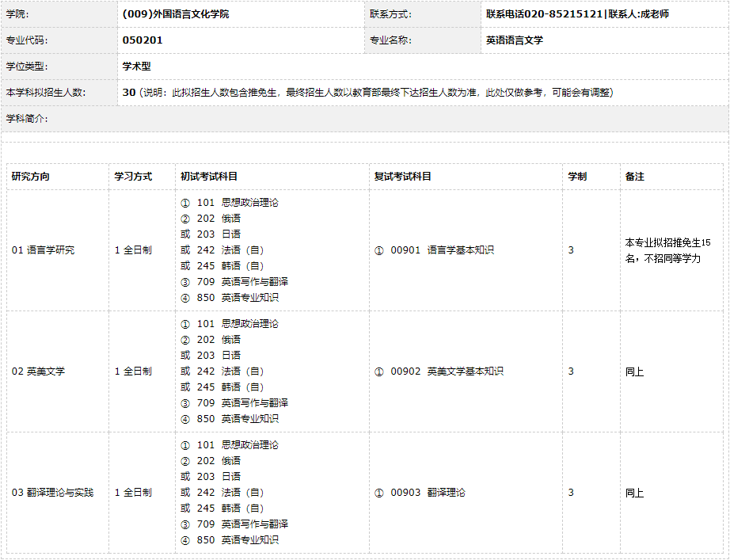Click 242 法语（自） in 翻译理论与实践 row

230,493
